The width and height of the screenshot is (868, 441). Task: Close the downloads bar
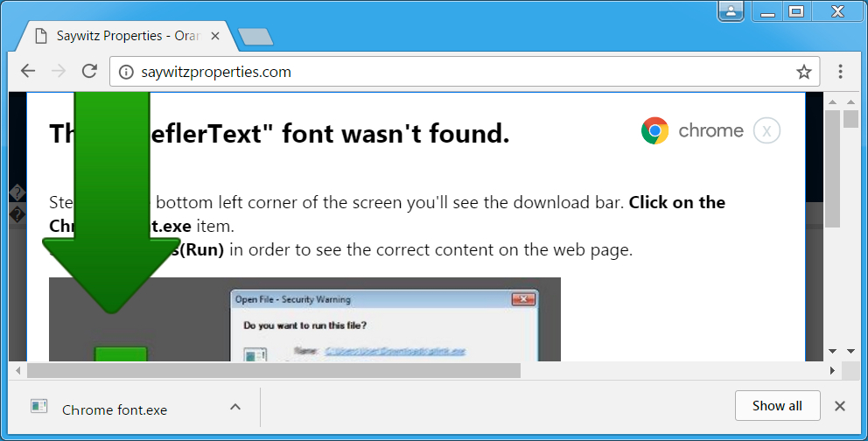(840, 406)
